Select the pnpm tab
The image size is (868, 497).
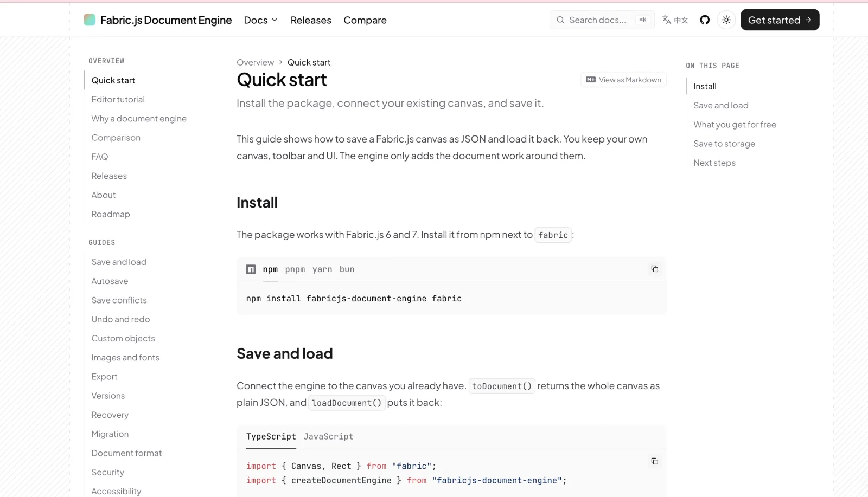[x=295, y=269]
